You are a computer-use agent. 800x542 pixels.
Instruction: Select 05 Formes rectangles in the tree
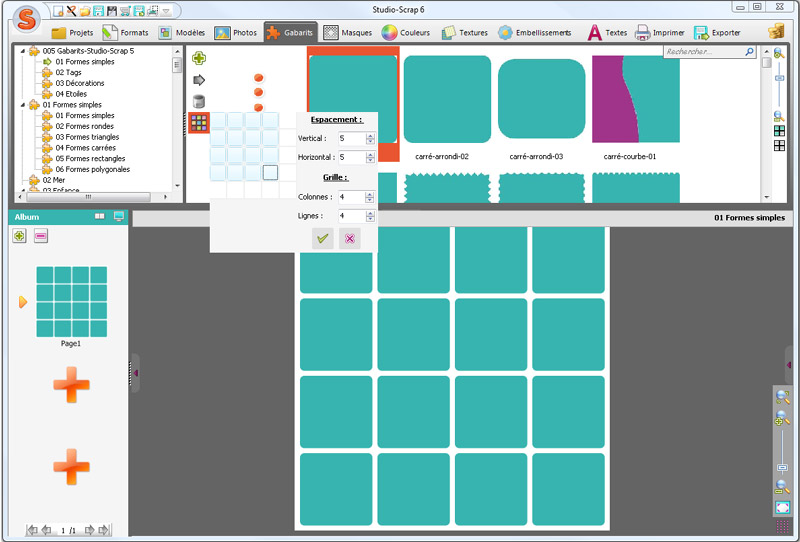[90, 158]
